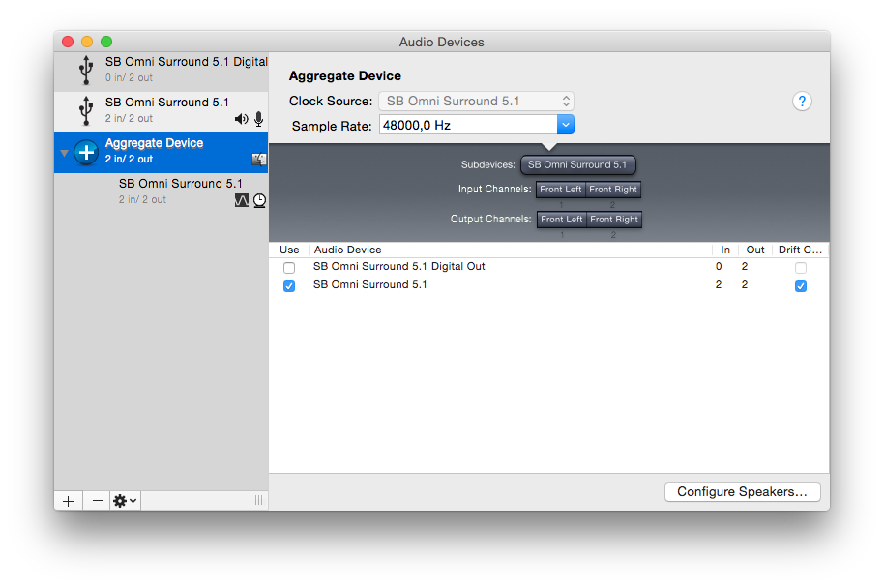Remove the selected device with the minus button
This screenshot has height=588, width=884.
[x=98, y=501]
